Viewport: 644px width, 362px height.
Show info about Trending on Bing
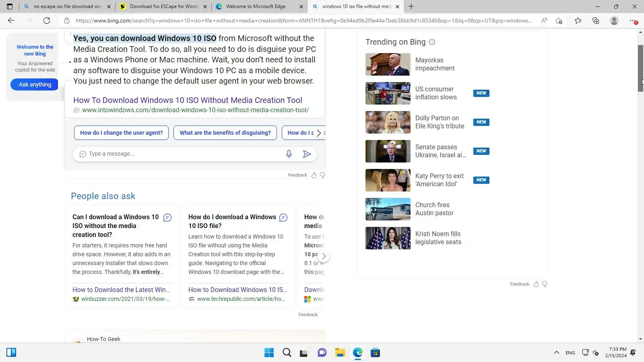coord(432,42)
